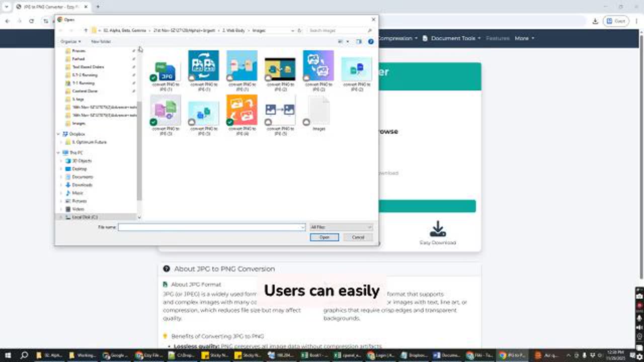Viewport: 644px width, 362px height.
Task: Click the search magnifier in Search Images box
Action: [370, 31]
